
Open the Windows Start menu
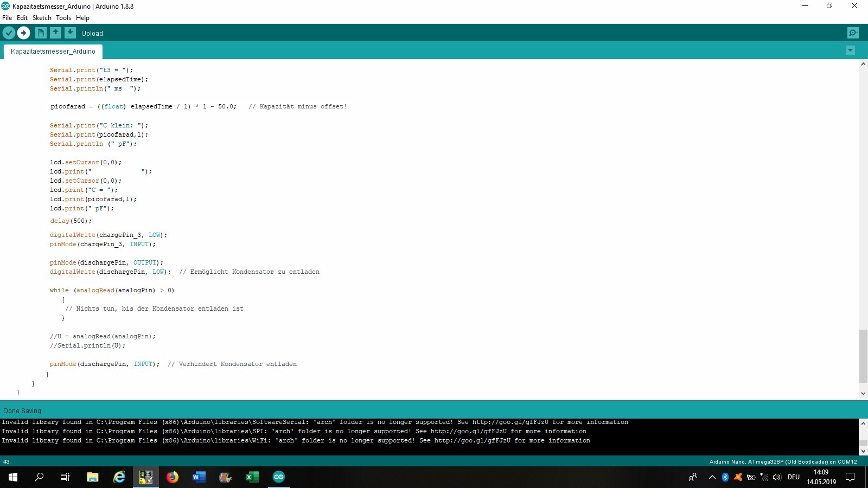(x=13, y=477)
